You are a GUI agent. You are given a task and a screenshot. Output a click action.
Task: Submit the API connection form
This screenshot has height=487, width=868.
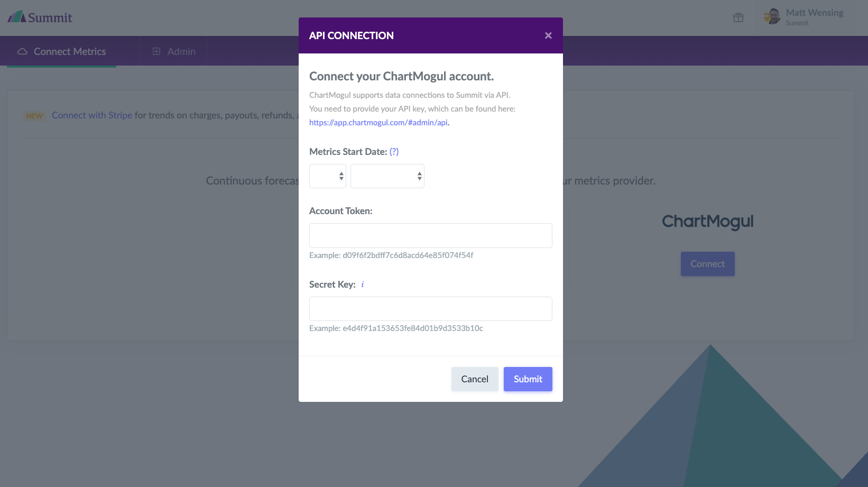coord(528,379)
